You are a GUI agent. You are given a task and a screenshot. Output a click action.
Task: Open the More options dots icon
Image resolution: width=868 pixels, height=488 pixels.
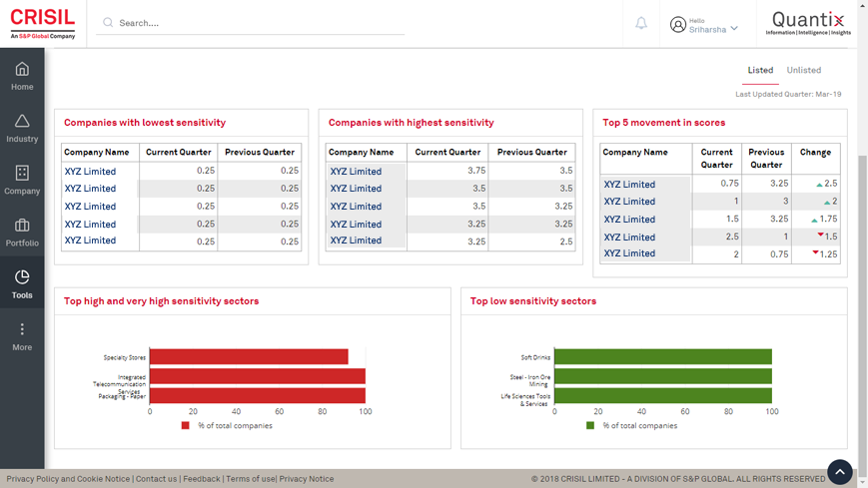coord(22,329)
